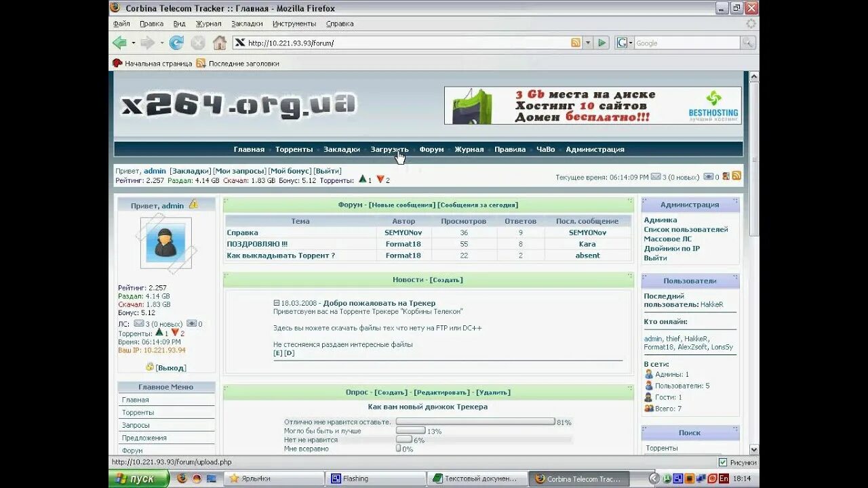Screen dimensions: 868x488
Task: Click the admin avatar image
Action: pos(166,243)
